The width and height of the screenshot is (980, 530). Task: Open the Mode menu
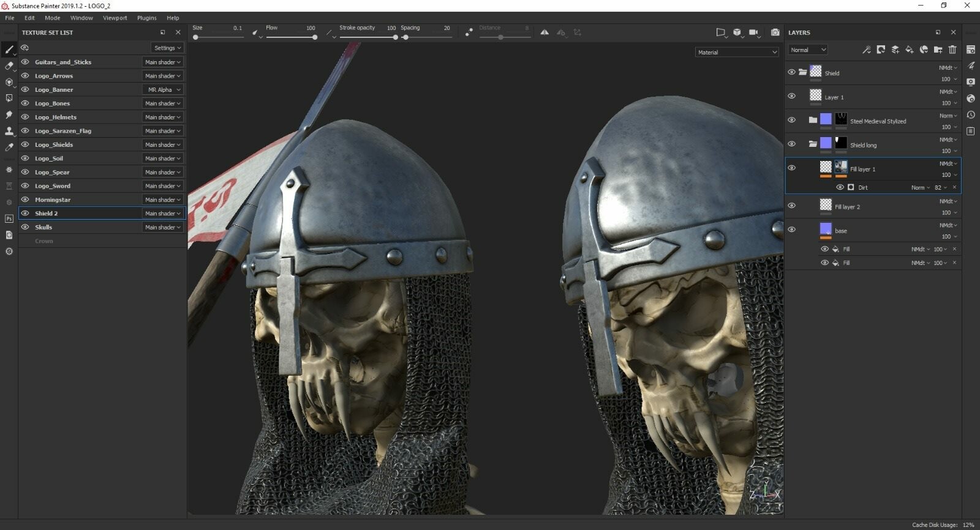53,18
